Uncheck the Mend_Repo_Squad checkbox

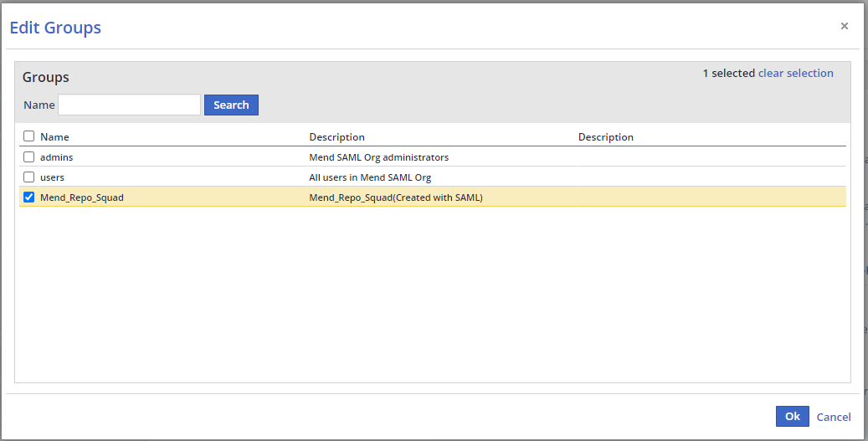(29, 197)
